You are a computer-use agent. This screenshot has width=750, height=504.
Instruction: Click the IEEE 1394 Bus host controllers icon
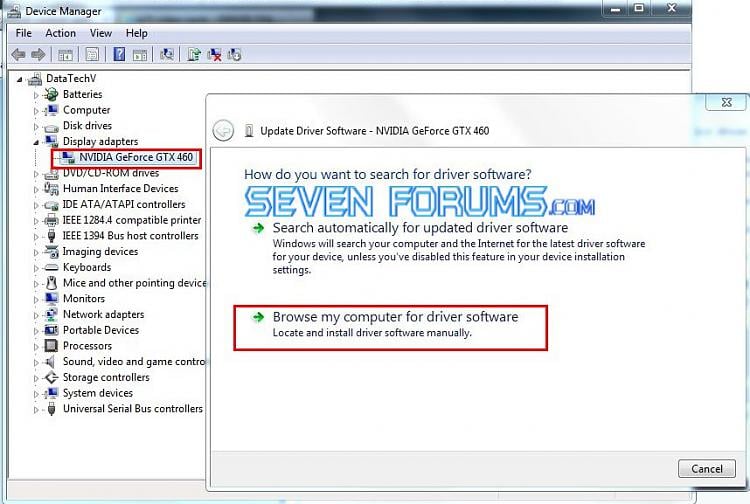[x=51, y=236]
